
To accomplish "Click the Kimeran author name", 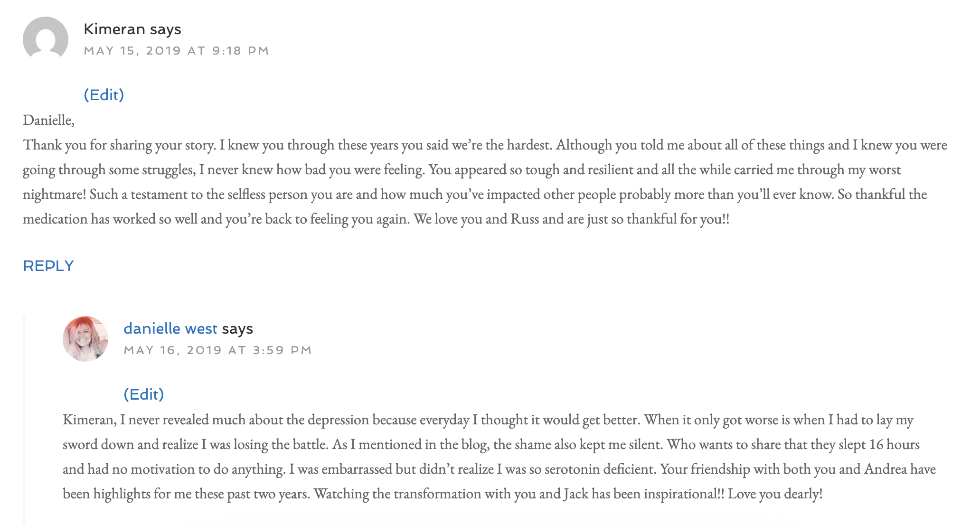I will (x=114, y=29).
